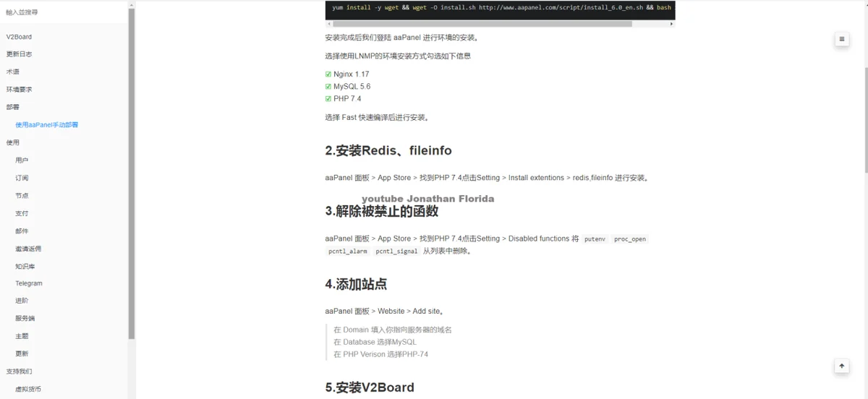Toggle the MySQL 5.6 checkbox

pos(328,87)
